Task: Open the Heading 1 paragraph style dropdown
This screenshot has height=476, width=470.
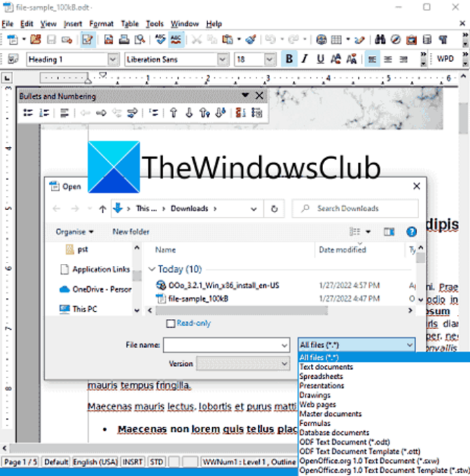Action: pyautogui.click(x=113, y=59)
